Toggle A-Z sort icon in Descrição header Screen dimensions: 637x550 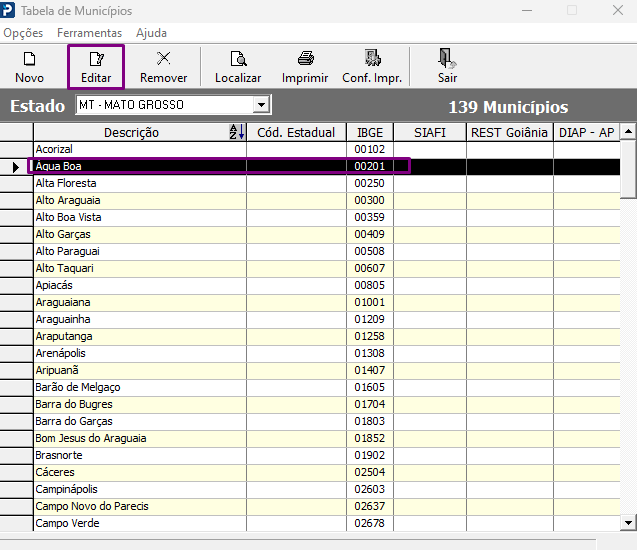237,132
